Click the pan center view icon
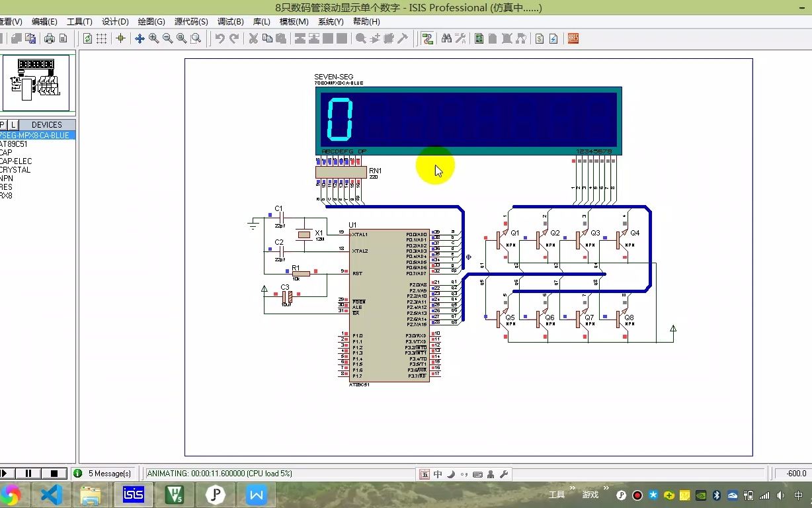The height and width of the screenshot is (508, 812). (140, 38)
